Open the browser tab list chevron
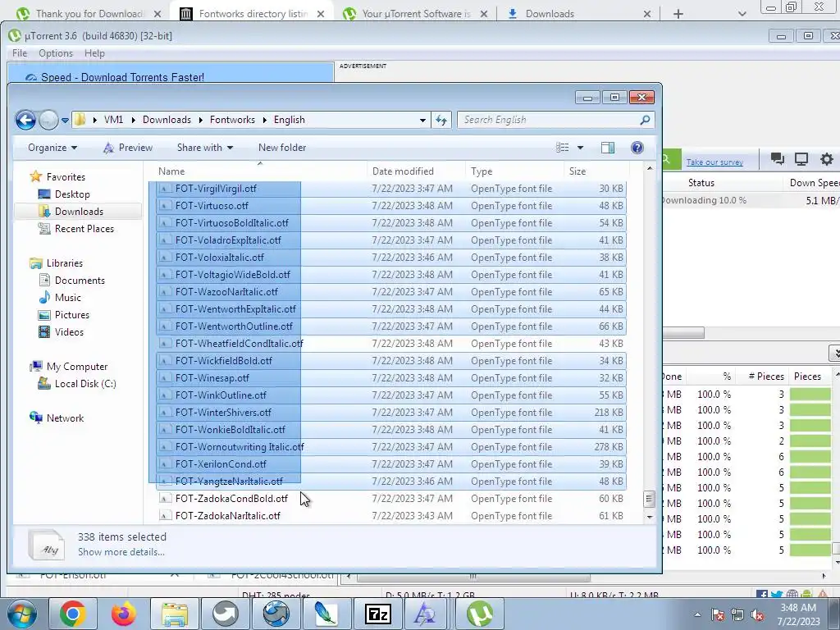840x630 pixels. pyautogui.click(x=742, y=14)
